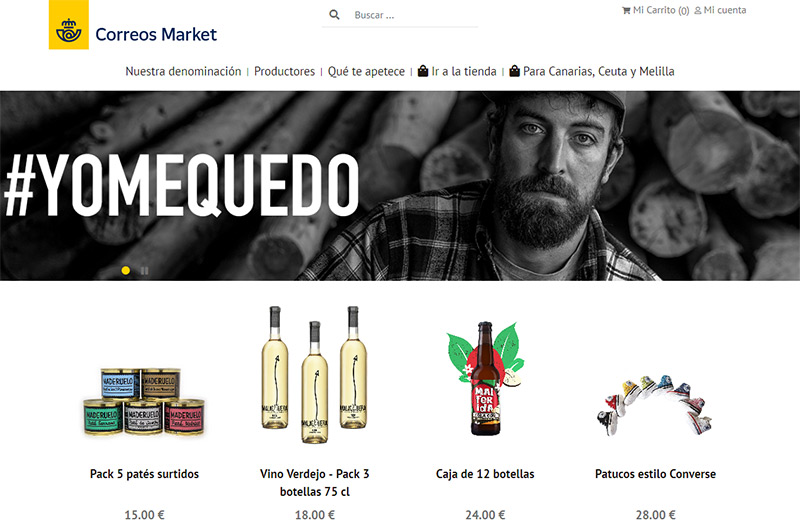Image resolution: width=800 pixels, height=525 pixels.
Task: Open the shopping cart icon
Action: (626, 10)
